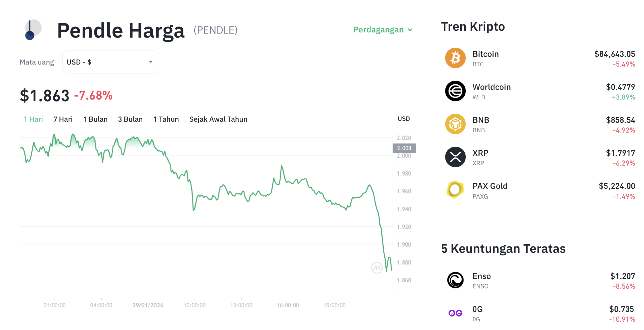This screenshot has height=330, width=644.
Task: Click the 0G token logo
Action: point(455,313)
